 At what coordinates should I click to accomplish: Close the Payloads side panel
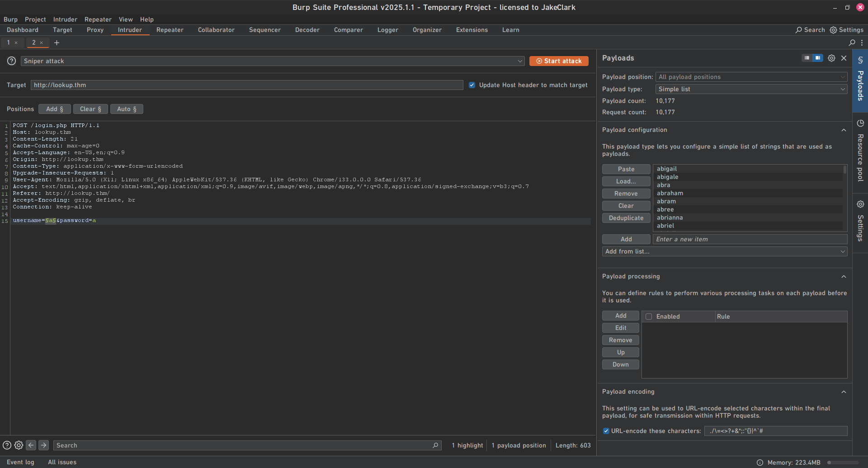[844, 58]
